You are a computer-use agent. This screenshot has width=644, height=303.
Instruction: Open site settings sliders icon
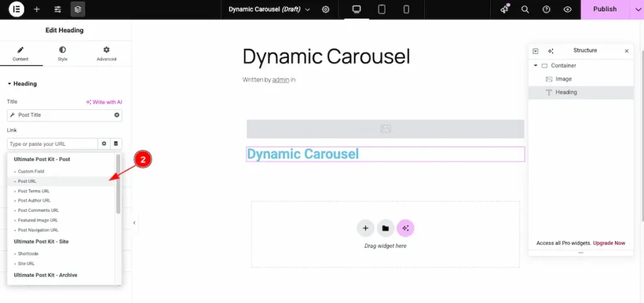[58, 9]
